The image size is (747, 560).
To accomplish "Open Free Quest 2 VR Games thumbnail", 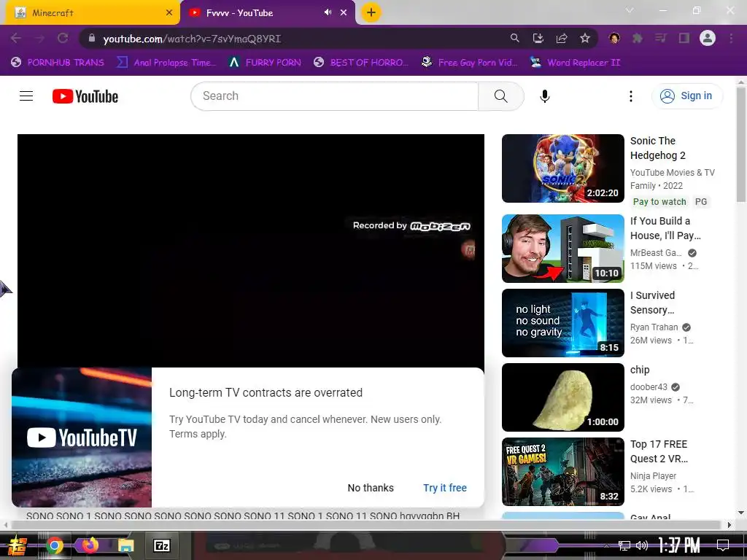I will click(562, 472).
